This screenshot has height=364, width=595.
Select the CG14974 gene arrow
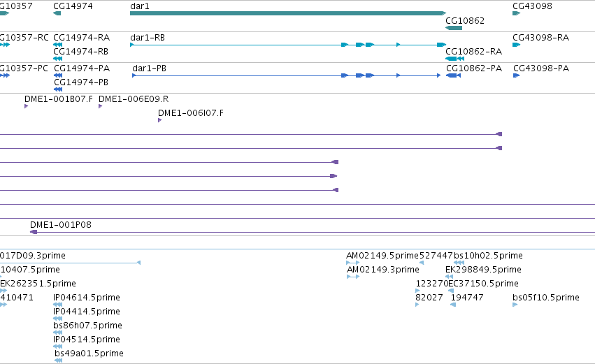tap(57, 13)
